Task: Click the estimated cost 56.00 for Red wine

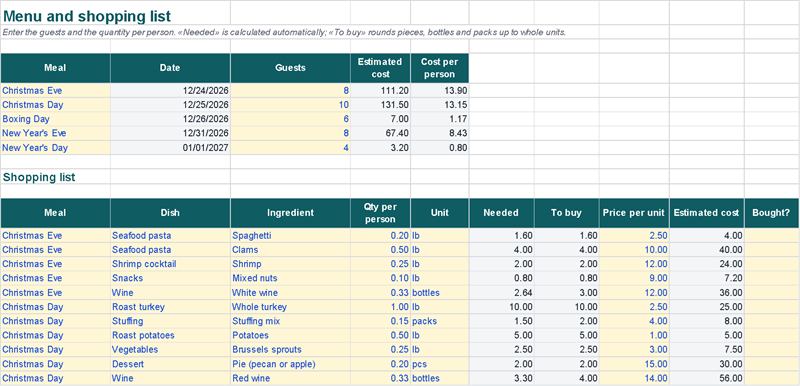Action: pyautogui.click(x=707, y=378)
